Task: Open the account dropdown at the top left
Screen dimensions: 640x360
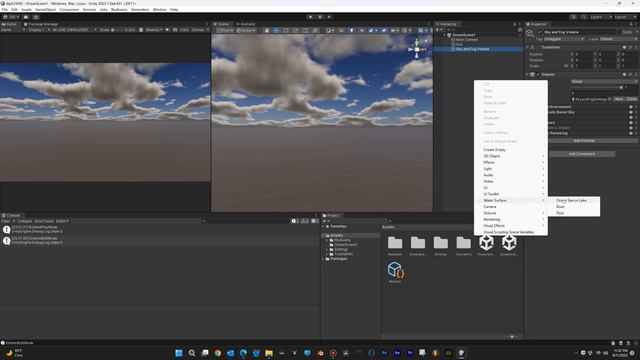Action: coord(11,17)
